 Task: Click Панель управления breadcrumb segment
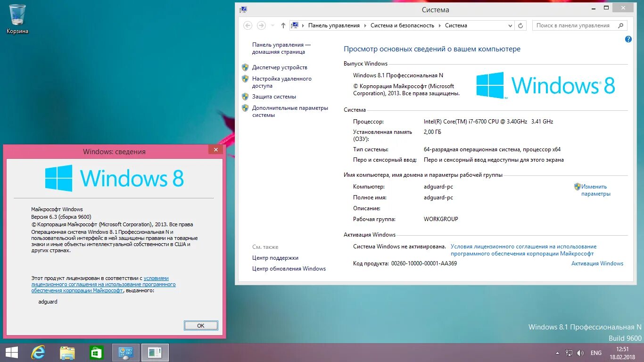click(334, 25)
